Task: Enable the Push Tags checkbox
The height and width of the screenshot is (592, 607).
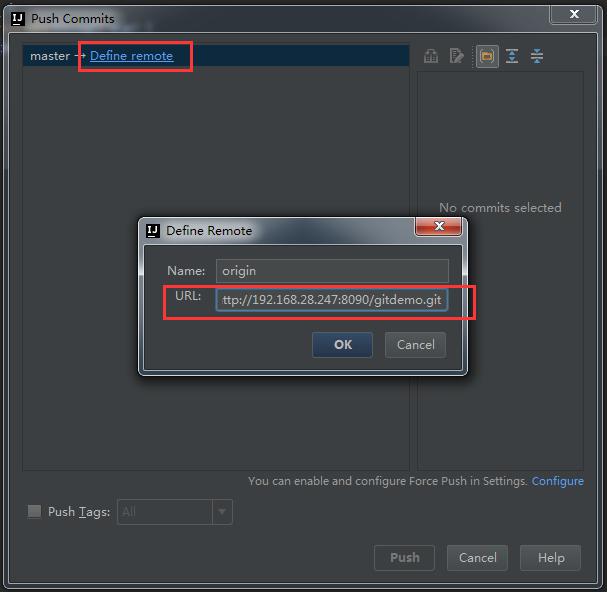Action: click(34, 511)
